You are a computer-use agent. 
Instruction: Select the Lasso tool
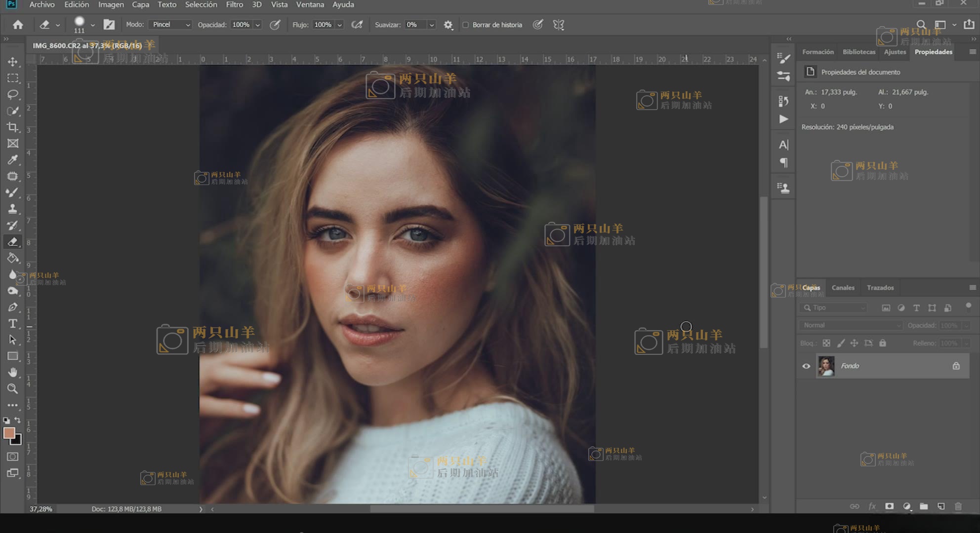coord(13,94)
